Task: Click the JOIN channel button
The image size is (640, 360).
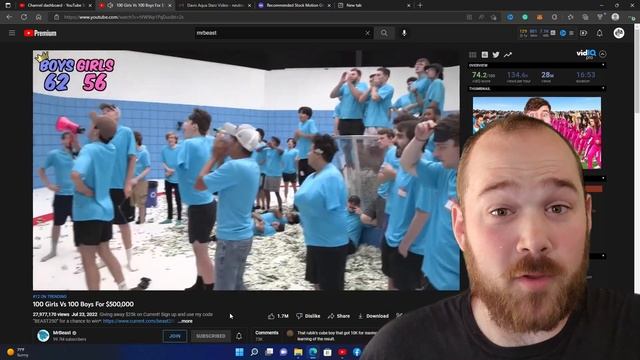Action: tap(175, 336)
